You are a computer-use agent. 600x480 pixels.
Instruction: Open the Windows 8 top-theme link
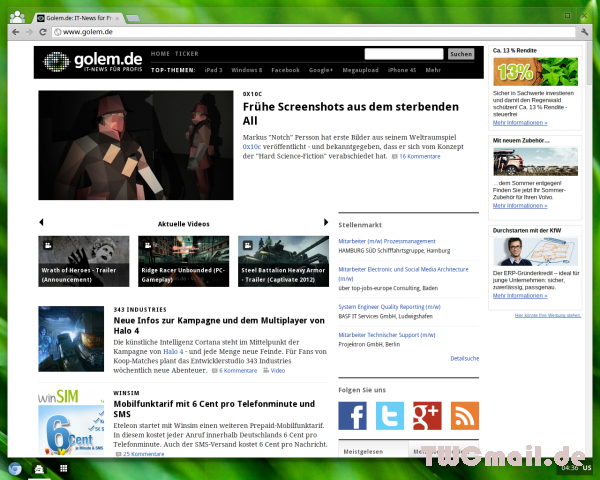(x=246, y=70)
